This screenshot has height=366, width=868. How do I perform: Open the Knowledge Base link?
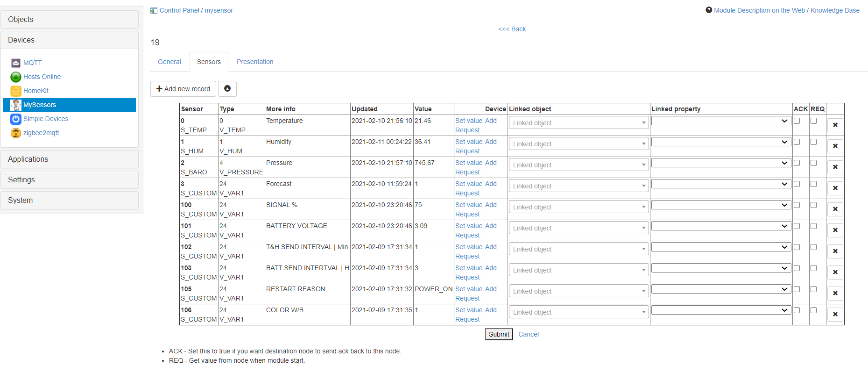pos(835,10)
